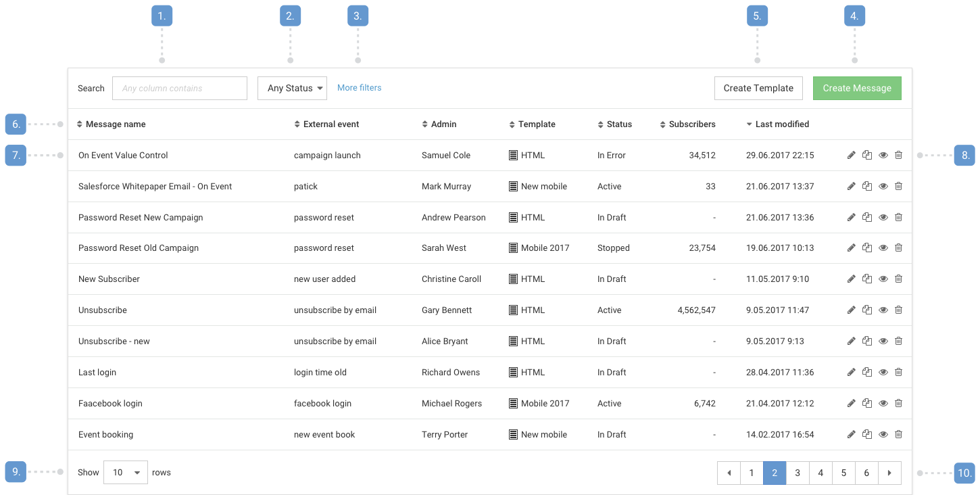
Task: Click the HTML template icon in "New Subscriber" row
Action: pyautogui.click(x=512, y=279)
